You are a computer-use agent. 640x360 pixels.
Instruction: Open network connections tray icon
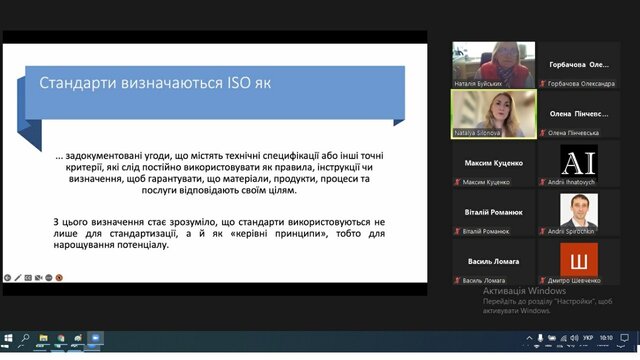[x=563, y=338]
